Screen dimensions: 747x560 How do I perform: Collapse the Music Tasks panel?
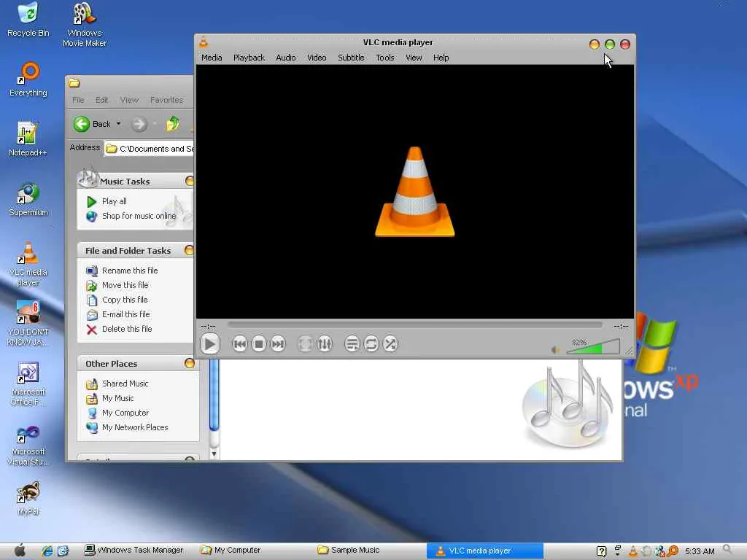[189, 181]
